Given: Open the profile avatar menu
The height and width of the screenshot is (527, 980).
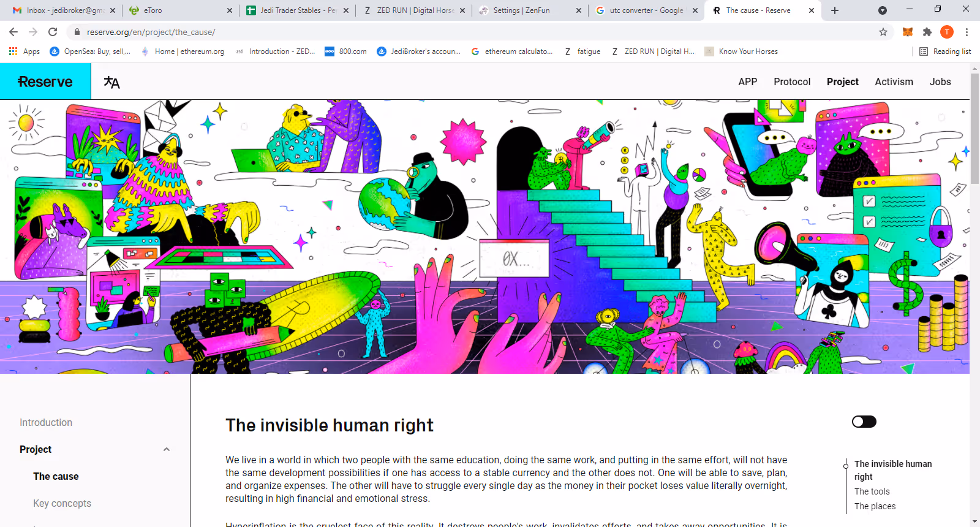Looking at the screenshot, I should 947,32.
